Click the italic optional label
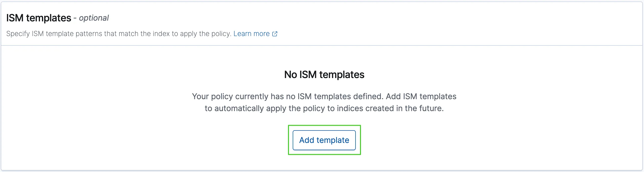This screenshot has height=172, width=644. [94, 18]
